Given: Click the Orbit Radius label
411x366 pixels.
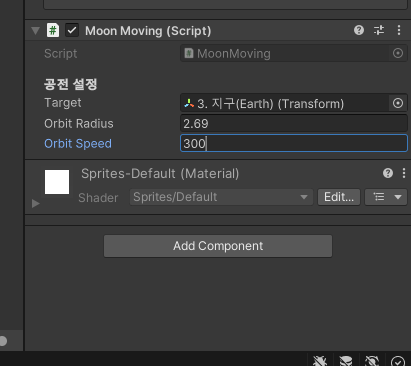Looking at the screenshot, I should coord(79,124).
